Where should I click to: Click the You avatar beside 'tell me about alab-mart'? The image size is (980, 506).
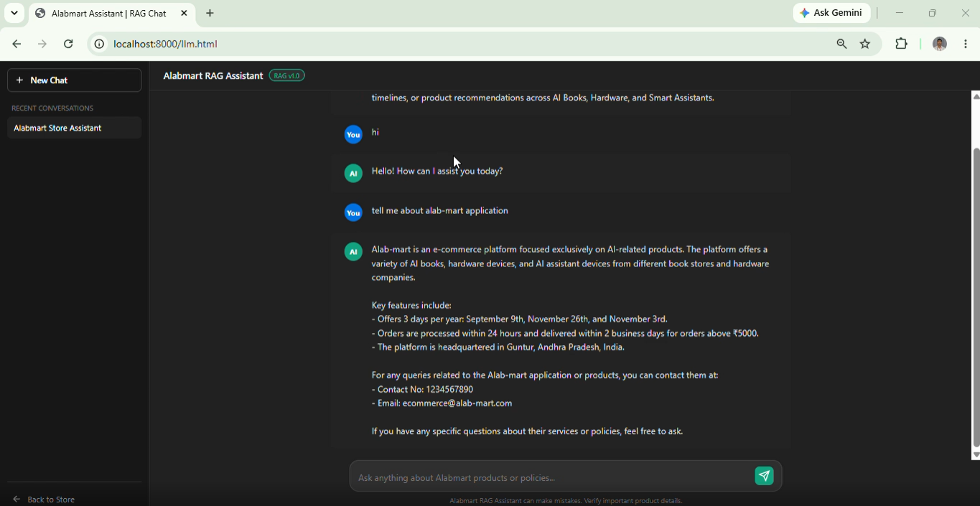[353, 213]
